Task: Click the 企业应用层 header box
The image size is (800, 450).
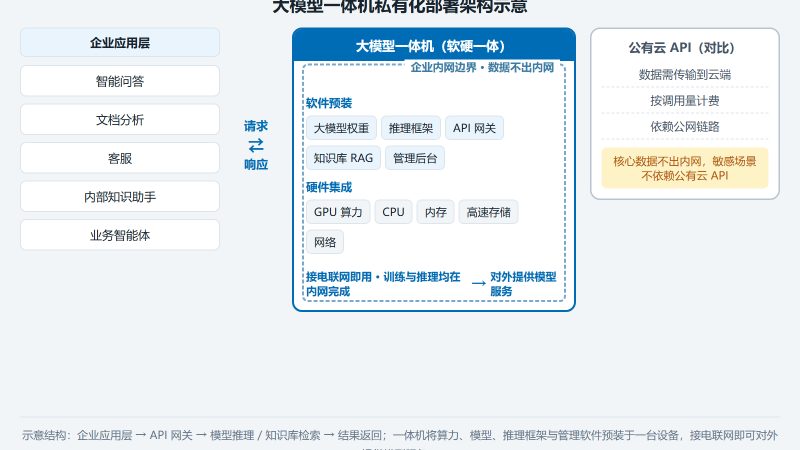Action: coord(120,42)
